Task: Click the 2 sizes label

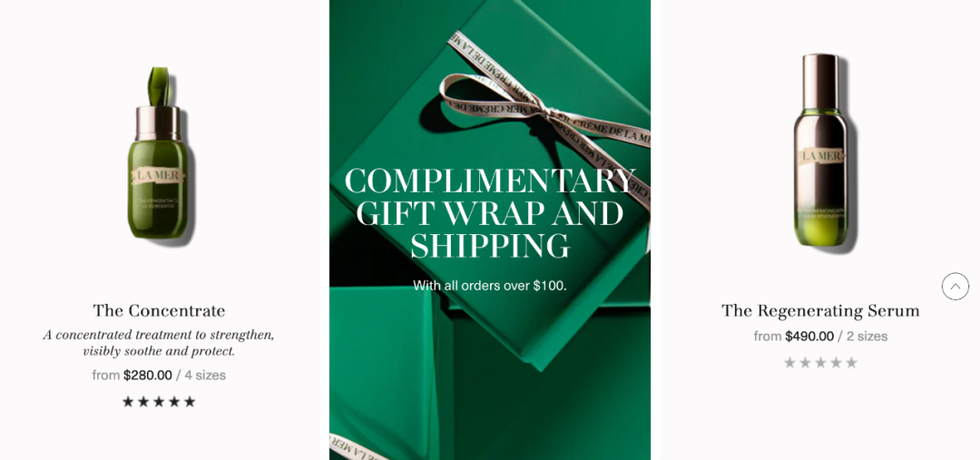Action: coord(867,337)
